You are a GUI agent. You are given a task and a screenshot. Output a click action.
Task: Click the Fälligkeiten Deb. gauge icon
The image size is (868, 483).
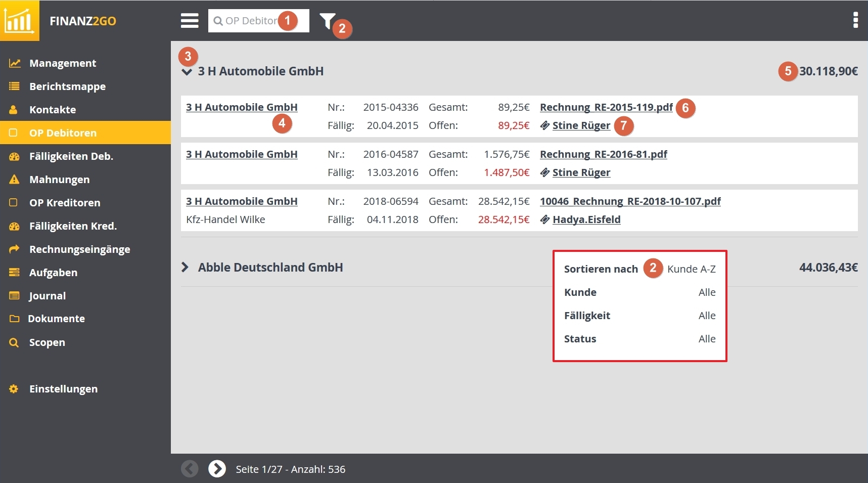tap(14, 156)
